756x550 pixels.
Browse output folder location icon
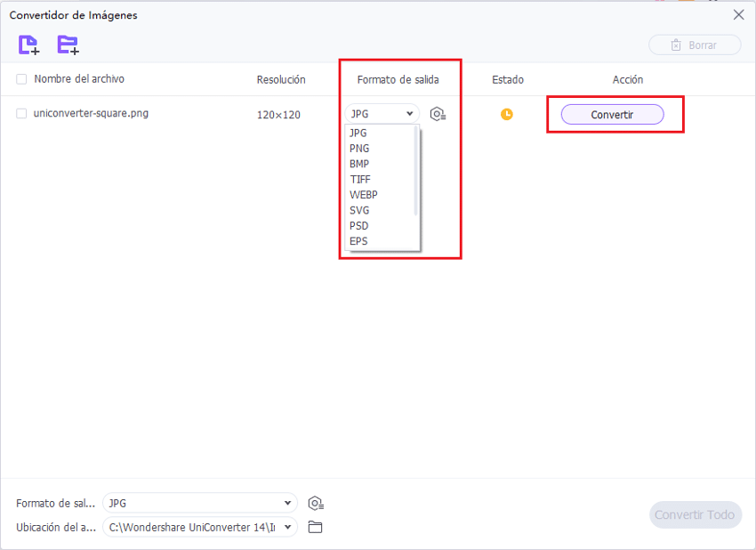tap(315, 527)
